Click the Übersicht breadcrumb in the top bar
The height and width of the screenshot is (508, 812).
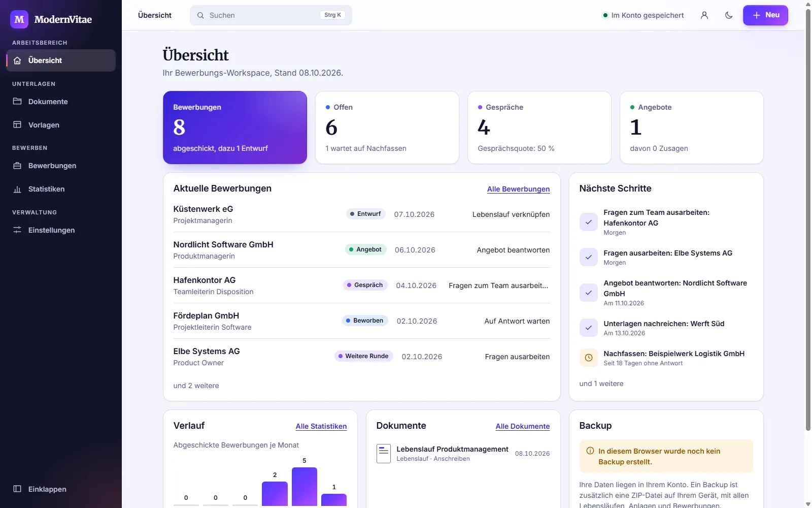click(x=155, y=15)
